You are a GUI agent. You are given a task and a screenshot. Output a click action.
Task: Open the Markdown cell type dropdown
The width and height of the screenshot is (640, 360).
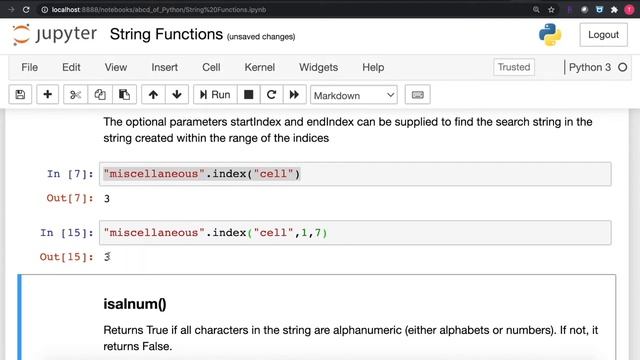click(x=353, y=95)
